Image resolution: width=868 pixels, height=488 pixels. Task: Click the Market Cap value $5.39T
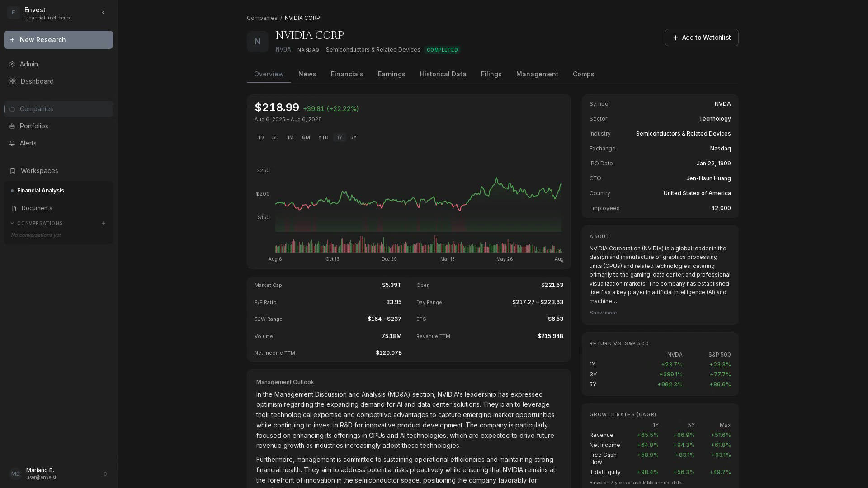(x=392, y=285)
